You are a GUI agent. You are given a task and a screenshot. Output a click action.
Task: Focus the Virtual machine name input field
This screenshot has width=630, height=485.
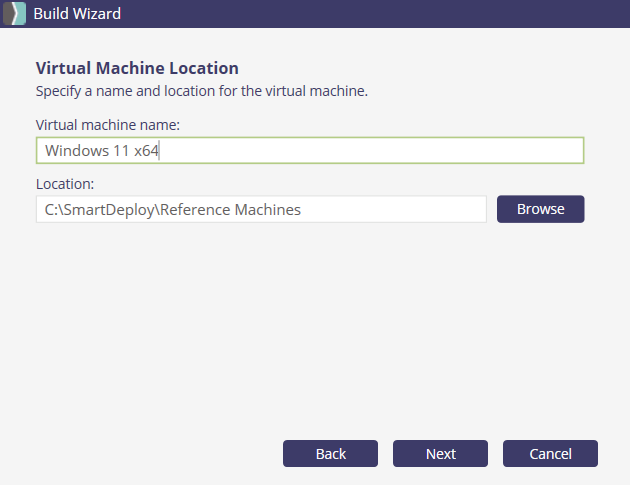point(309,150)
